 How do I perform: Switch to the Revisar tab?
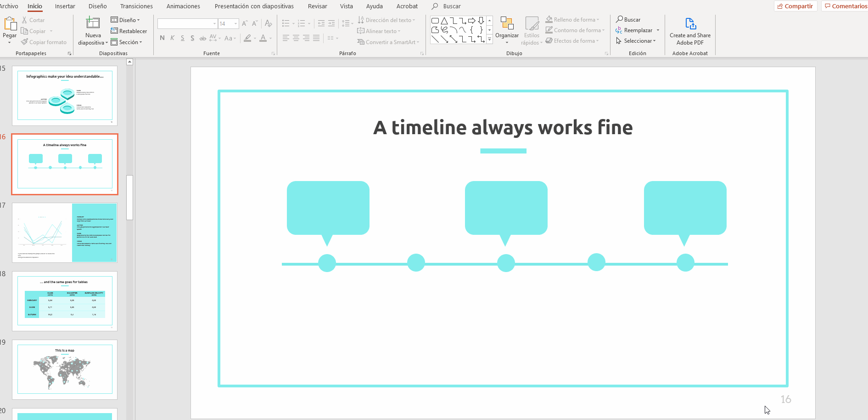[318, 6]
